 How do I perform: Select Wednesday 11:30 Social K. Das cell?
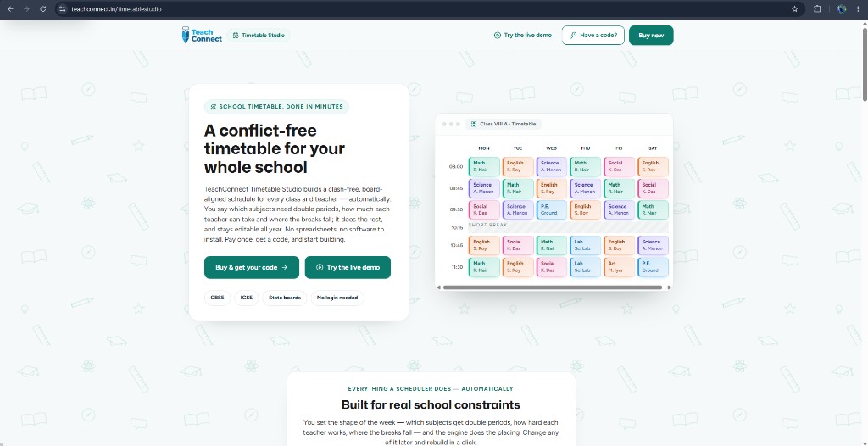[552, 267]
